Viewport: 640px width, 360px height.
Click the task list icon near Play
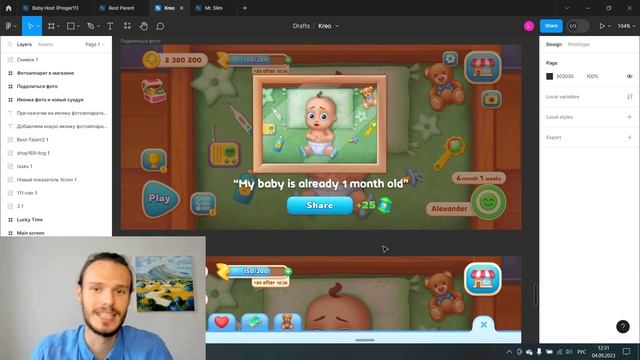point(203,204)
